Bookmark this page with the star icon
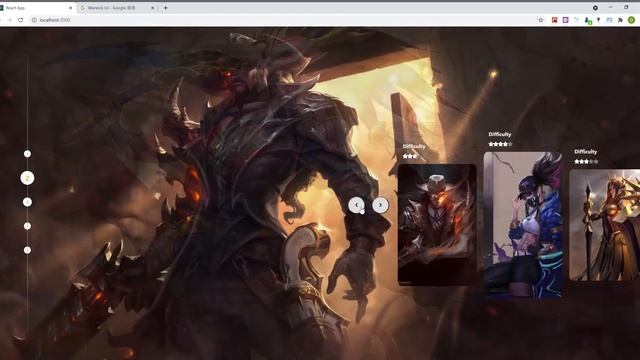Screen dimensions: 640x360 541,20
